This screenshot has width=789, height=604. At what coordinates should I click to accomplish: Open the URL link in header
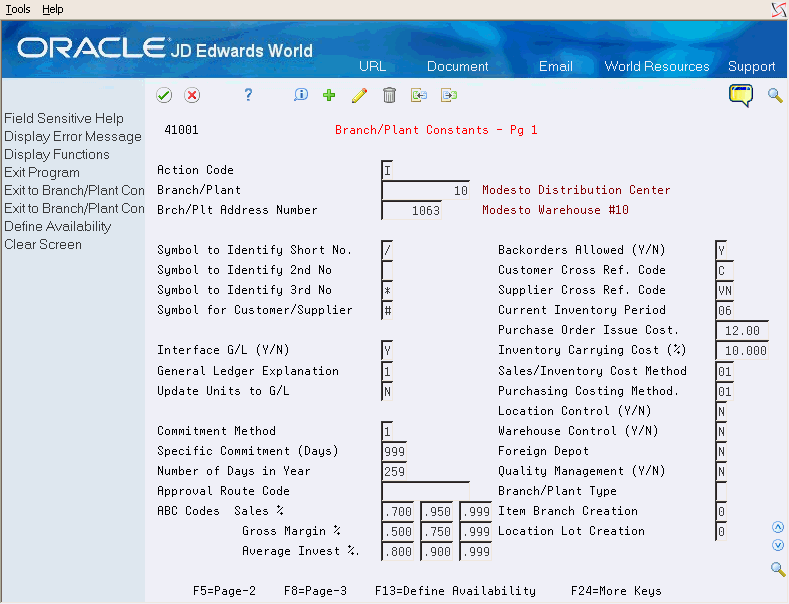click(372, 66)
